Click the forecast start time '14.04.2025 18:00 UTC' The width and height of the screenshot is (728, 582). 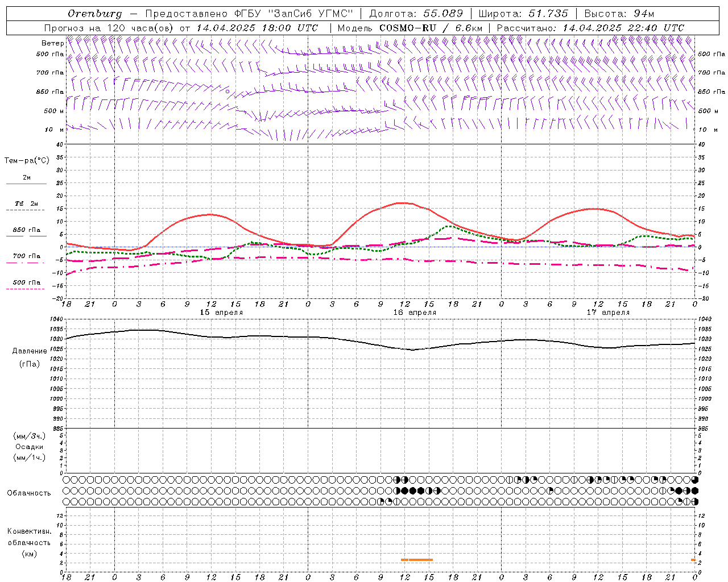tap(257, 28)
